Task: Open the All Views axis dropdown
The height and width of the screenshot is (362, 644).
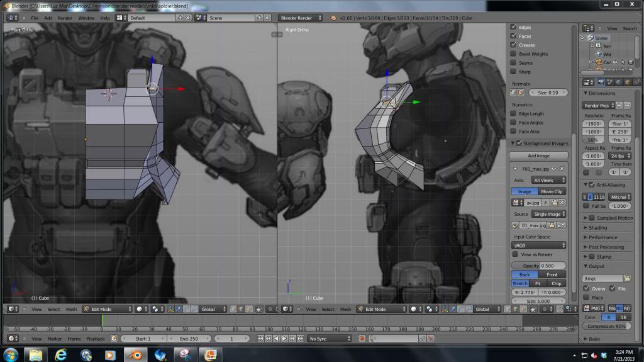Action: point(548,180)
